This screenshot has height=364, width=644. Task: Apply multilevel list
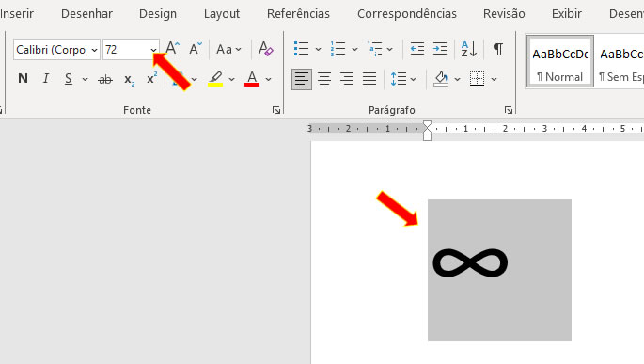pyautogui.click(x=374, y=49)
